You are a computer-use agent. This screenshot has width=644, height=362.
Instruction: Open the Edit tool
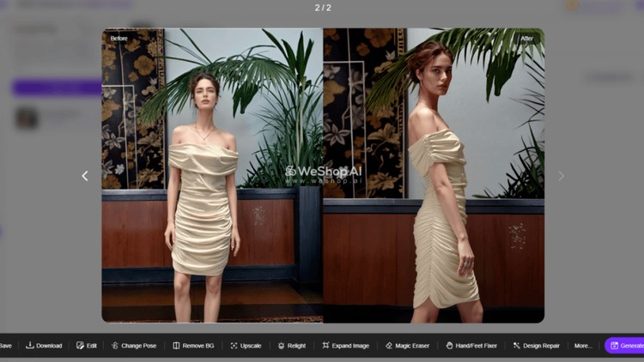point(87,346)
